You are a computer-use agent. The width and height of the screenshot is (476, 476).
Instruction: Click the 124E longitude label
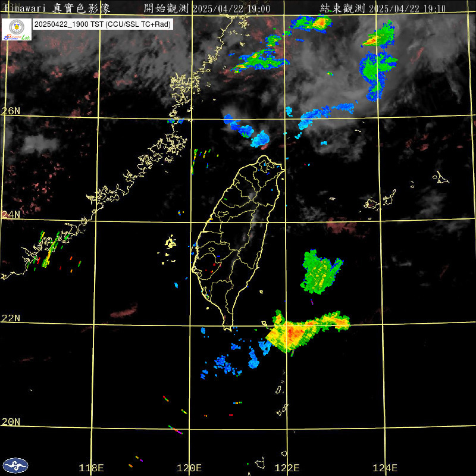click(x=385, y=468)
